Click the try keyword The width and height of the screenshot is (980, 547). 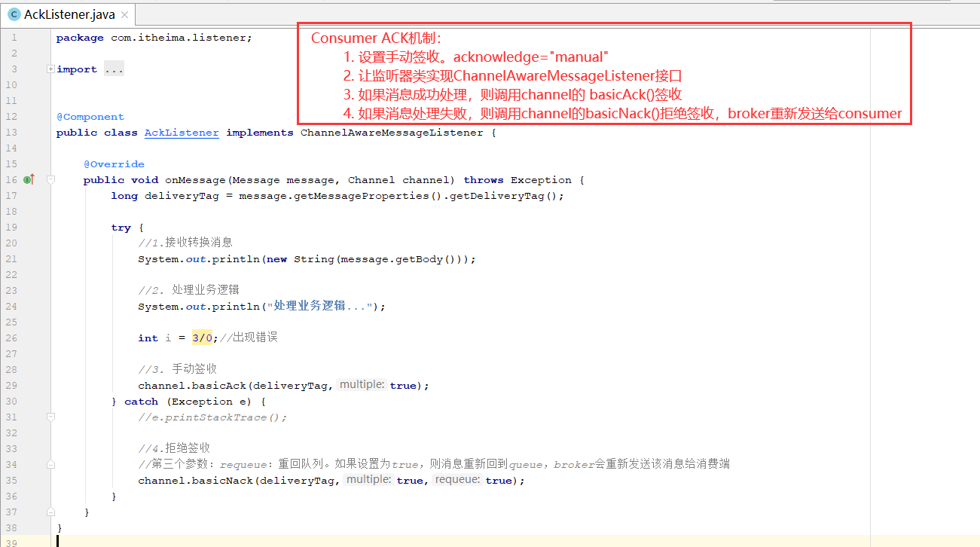click(121, 228)
